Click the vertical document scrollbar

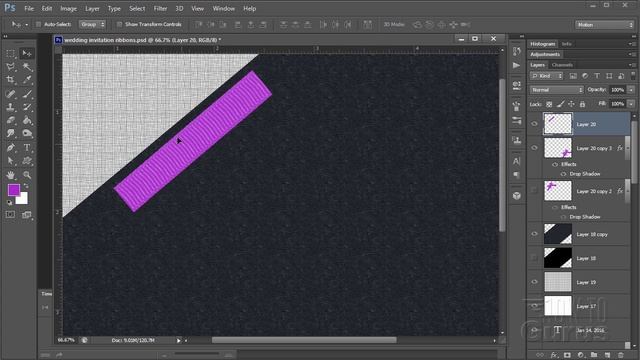[502, 155]
